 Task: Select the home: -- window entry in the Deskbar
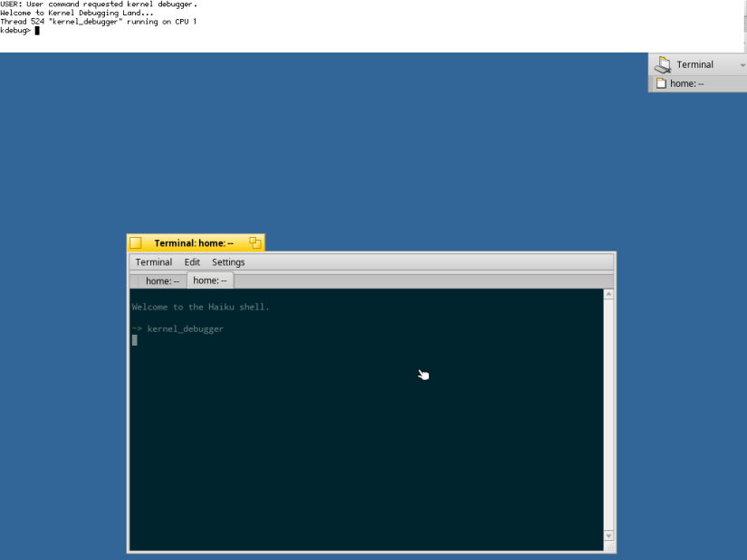coord(697,84)
